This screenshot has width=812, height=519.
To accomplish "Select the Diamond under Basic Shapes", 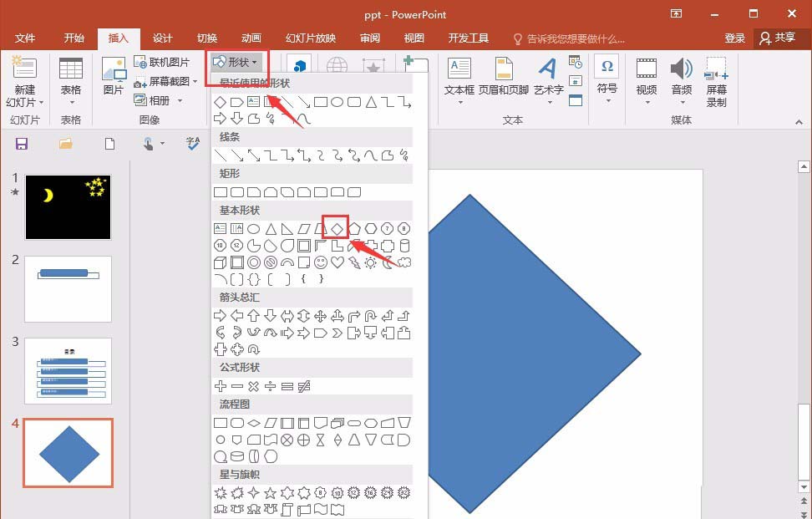I will click(337, 228).
